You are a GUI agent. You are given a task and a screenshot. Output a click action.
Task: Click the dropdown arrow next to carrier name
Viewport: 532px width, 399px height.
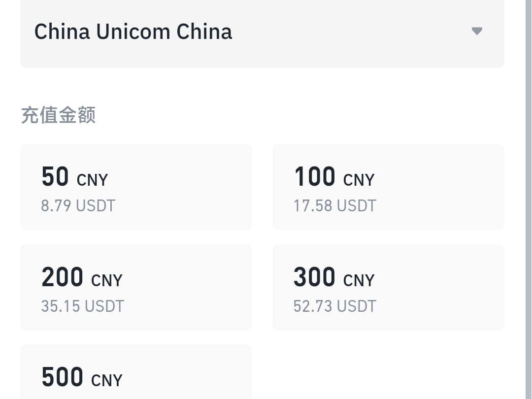(476, 31)
